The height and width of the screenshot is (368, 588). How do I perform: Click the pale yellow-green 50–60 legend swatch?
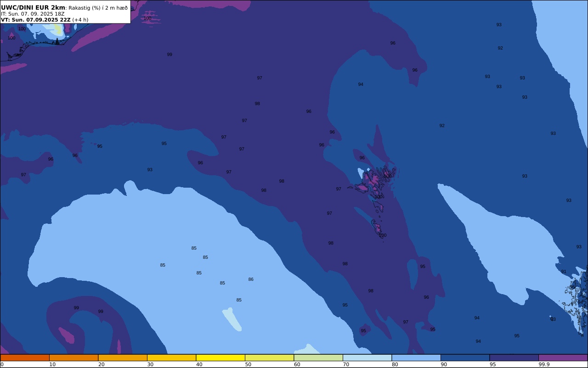click(x=269, y=357)
